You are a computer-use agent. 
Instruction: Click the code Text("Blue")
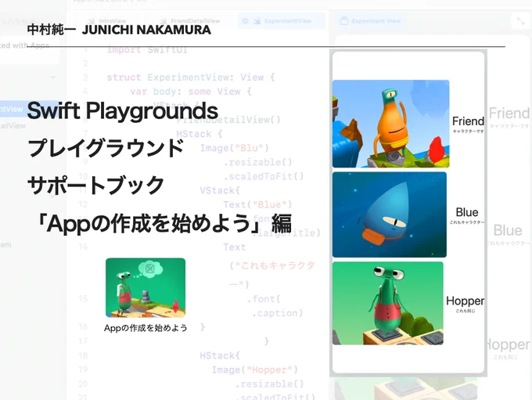[x=257, y=205]
